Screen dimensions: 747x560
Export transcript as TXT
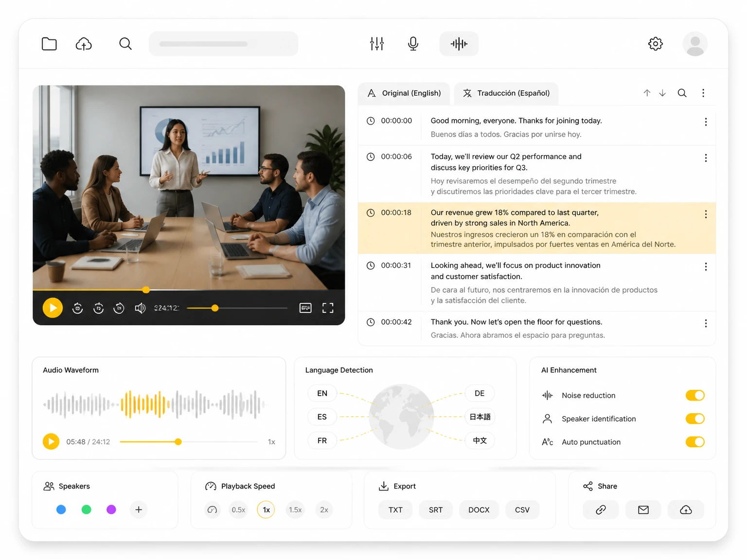[x=395, y=509]
